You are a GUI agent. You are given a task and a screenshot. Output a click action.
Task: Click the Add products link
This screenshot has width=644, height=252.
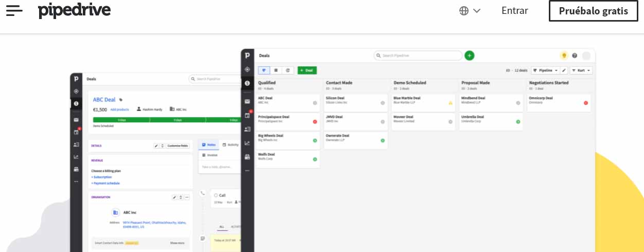pos(119,110)
